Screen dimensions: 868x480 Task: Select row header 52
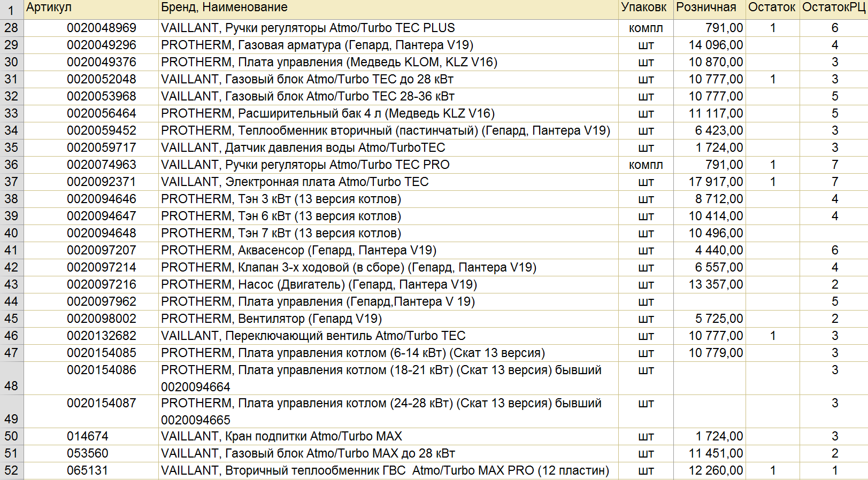point(11,470)
